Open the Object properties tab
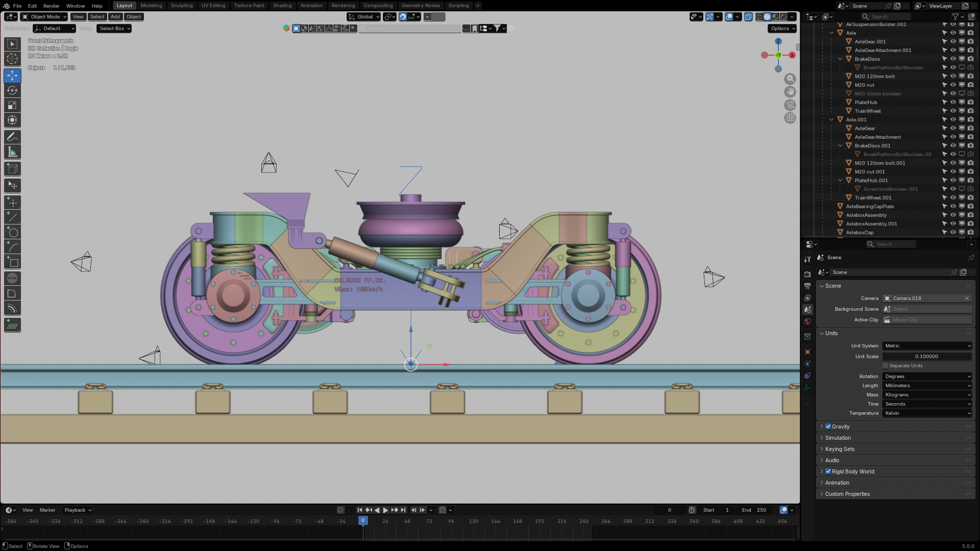Viewport: 980px width, 551px height. (807, 352)
